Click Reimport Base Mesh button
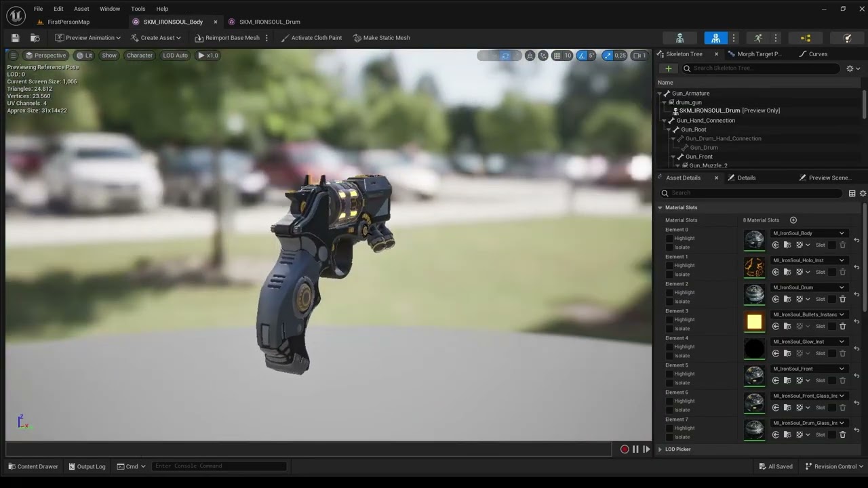 (227, 38)
